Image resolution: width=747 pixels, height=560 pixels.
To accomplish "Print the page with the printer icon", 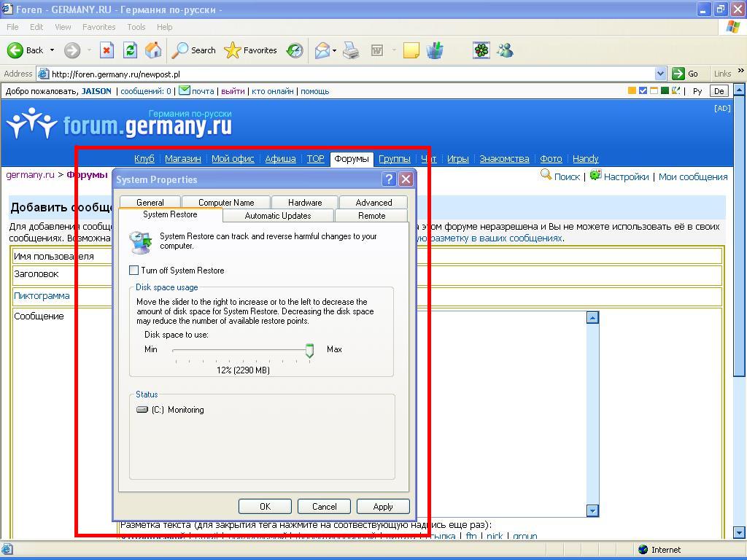I will coord(351,50).
